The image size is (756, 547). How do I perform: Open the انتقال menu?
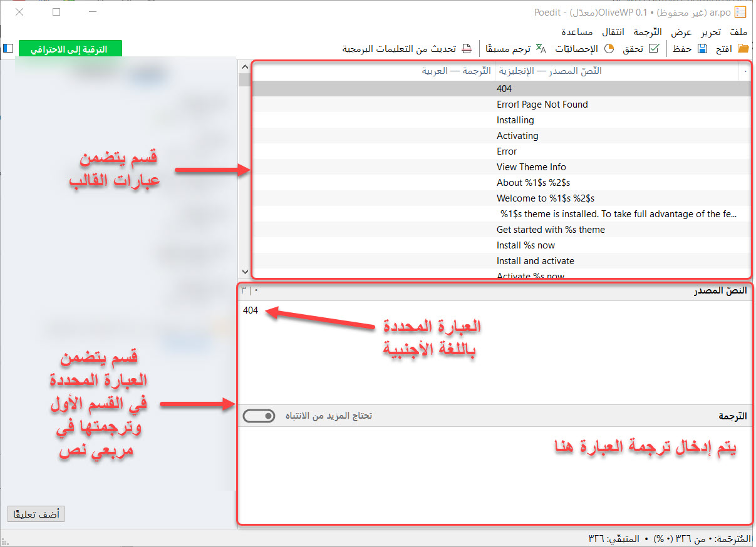(x=613, y=32)
